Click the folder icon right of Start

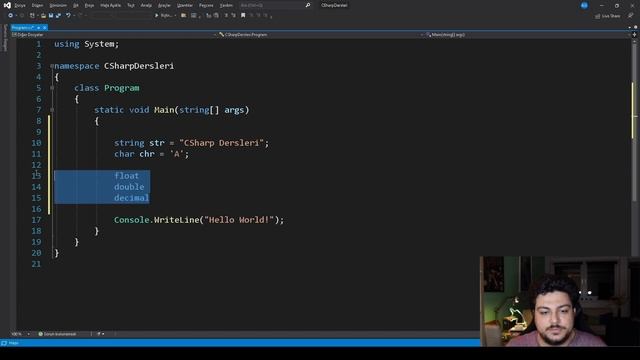184,16
